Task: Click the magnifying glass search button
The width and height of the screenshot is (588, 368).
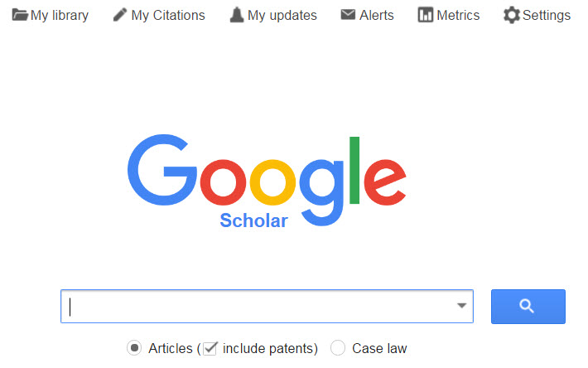Action: (x=528, y=307)
